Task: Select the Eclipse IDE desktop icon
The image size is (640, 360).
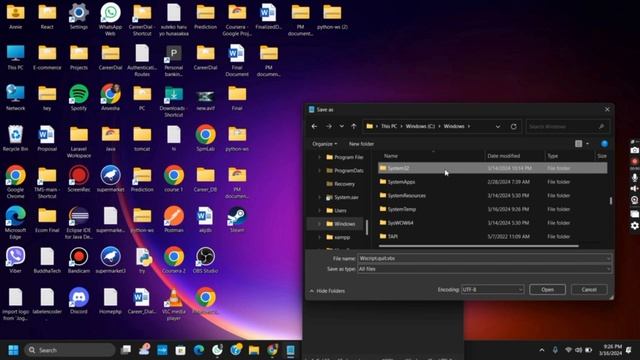Action: (x=79, y=222)
